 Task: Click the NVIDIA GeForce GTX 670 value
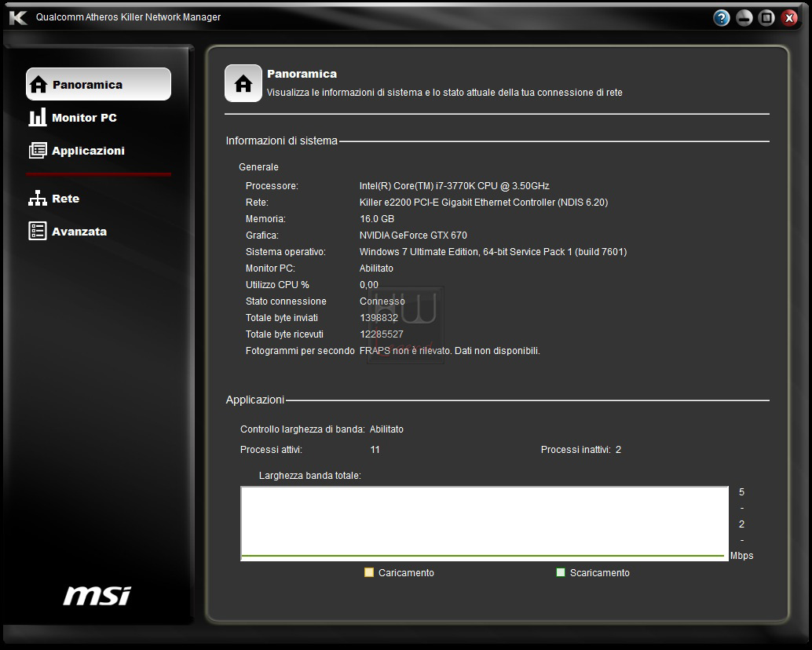413,236
